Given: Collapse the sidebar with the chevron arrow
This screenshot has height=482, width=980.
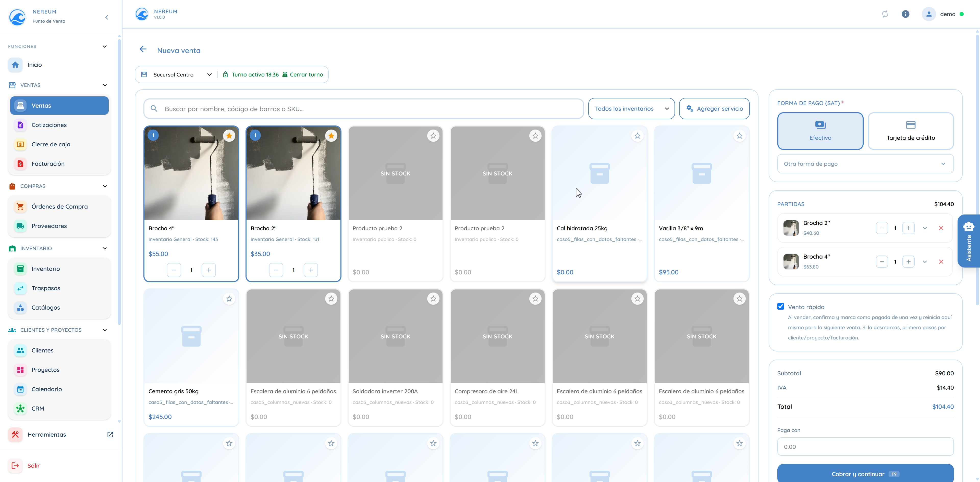Looking at the screenshot, I should point(106,17).
